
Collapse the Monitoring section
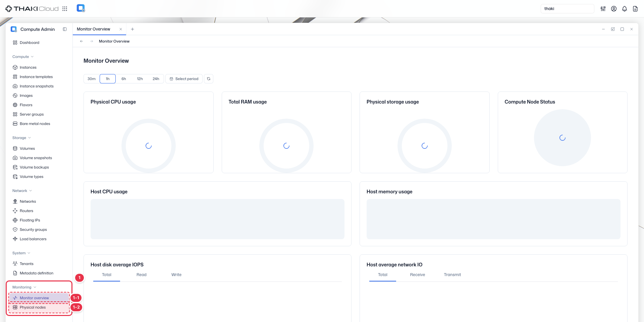click(x=24, y=287)
